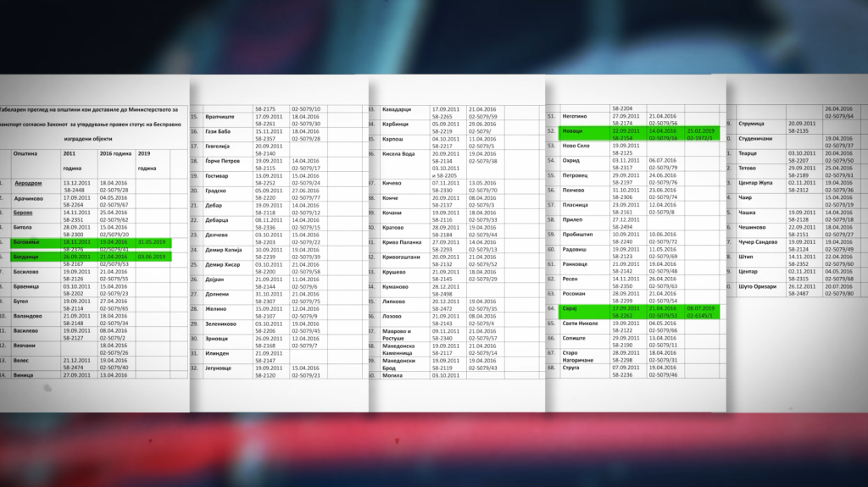The height and width of the screenshot is (487, 868).
Task: Select the Аеродром municipality link
Action: pos(31,183)
